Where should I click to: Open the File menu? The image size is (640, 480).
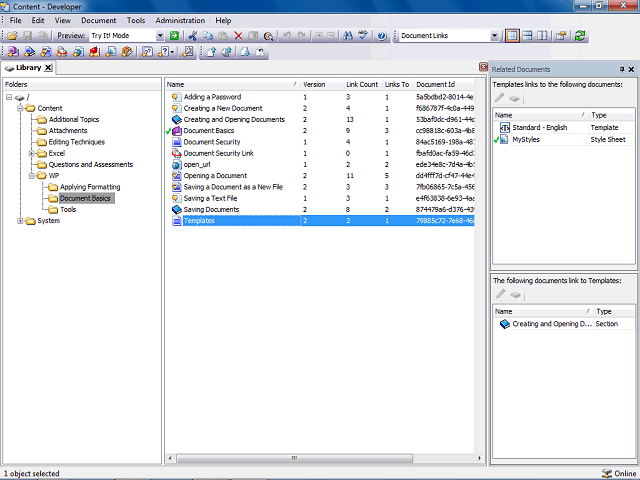tap(16, 20)
